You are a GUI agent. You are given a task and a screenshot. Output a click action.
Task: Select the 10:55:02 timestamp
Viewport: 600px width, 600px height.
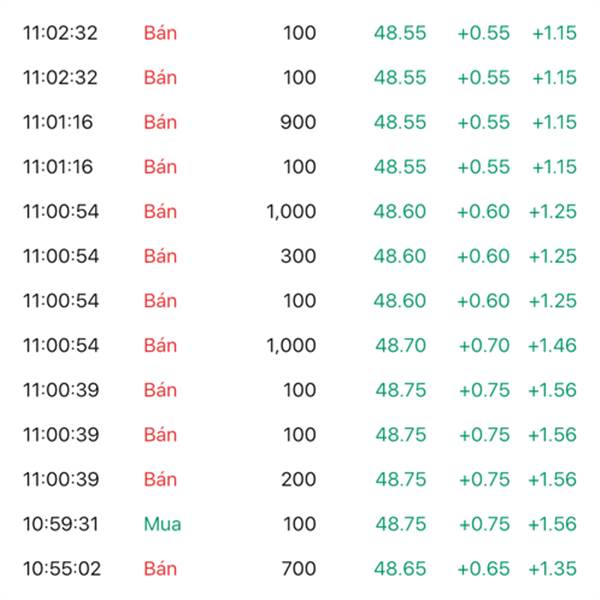61,569
